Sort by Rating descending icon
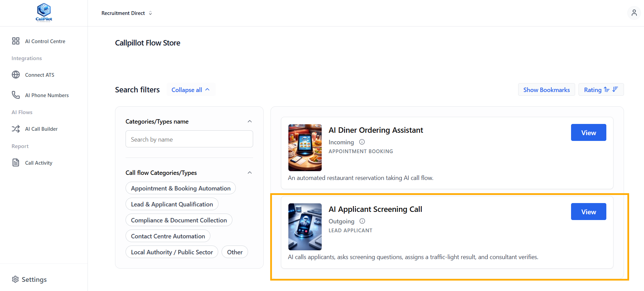The width and height of the screenshot is (644, 291). click(x=615, y=90)
